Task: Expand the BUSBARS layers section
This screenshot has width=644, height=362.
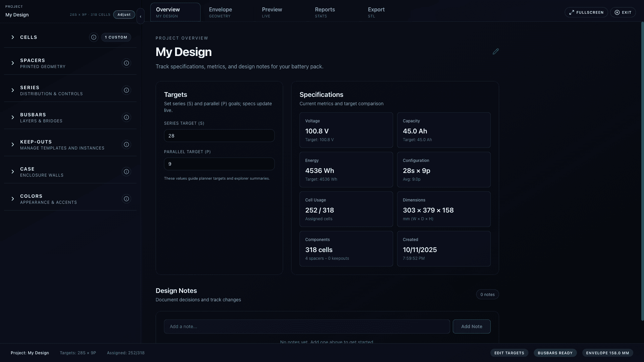Action: 13,117
